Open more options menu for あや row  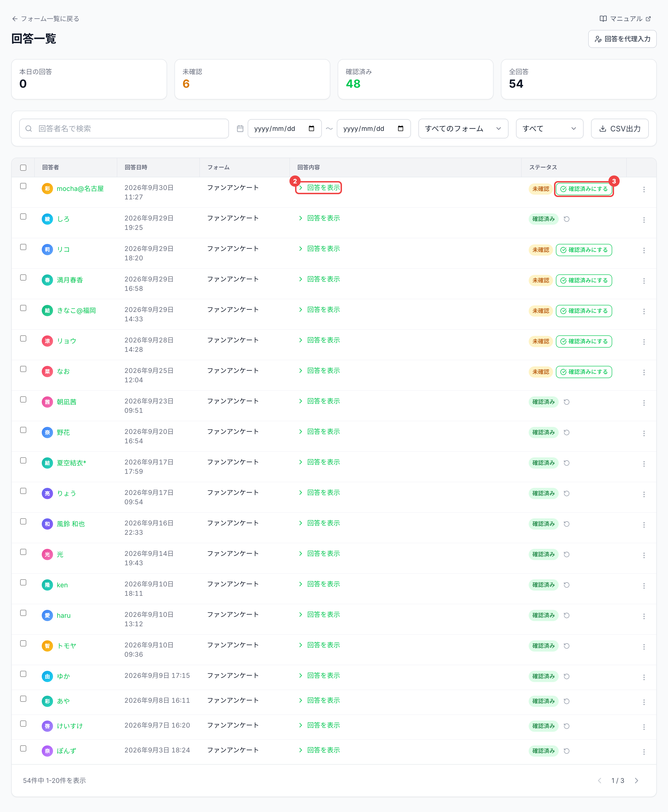tap(644, 702)
